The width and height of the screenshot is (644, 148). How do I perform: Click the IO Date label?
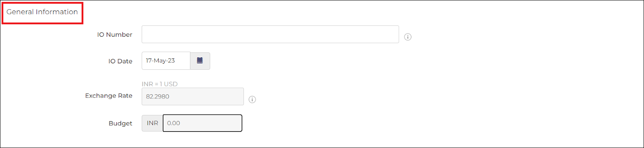(120, 61)
